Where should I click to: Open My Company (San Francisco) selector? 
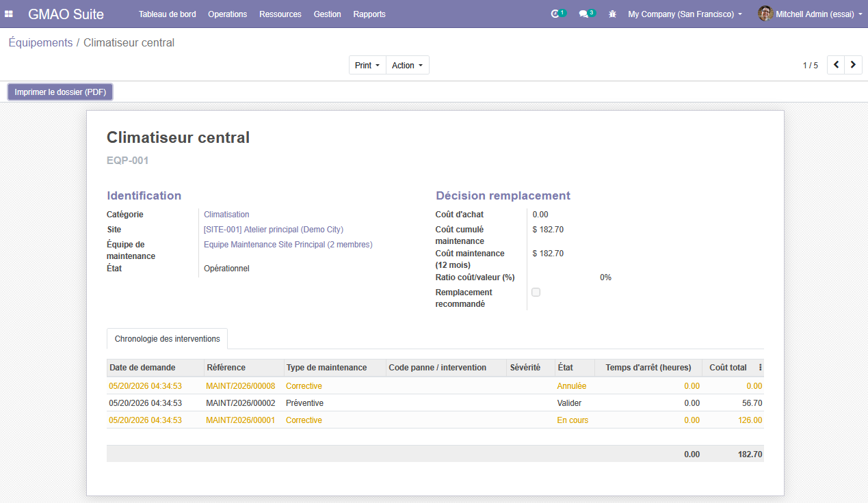tap(685, 14)
